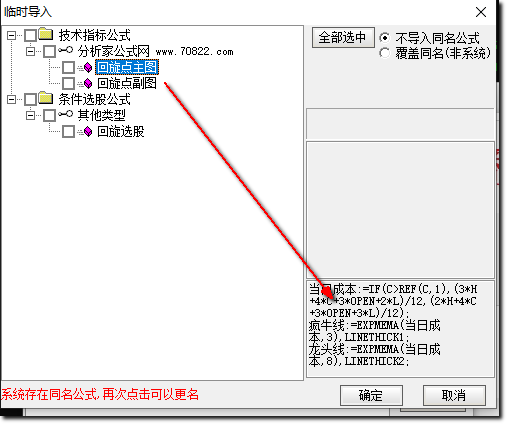Select the 技术指标公式 folder label
This screenshot has width=508, height=424.
[x=95, y=35]
